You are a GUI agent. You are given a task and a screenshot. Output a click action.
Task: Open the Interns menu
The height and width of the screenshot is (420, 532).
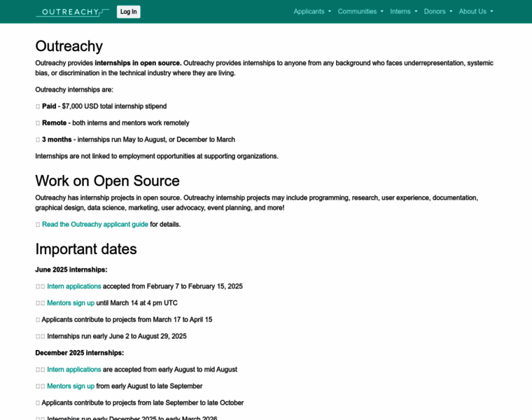404,11
